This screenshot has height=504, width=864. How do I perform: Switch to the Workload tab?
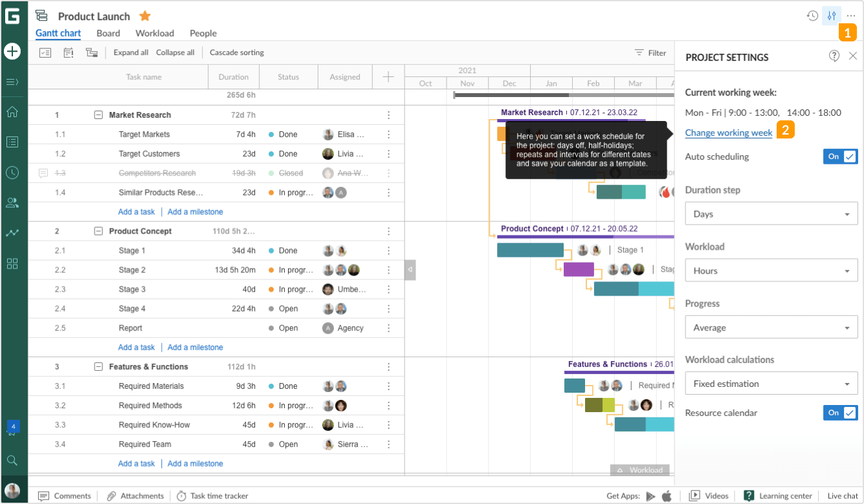point(155,33)
